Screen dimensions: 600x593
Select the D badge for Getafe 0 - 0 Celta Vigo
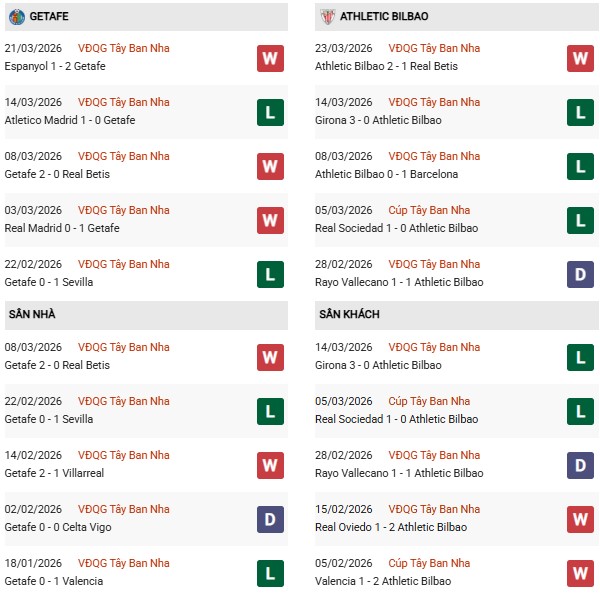pyautogui.click(x=270, y=519)
